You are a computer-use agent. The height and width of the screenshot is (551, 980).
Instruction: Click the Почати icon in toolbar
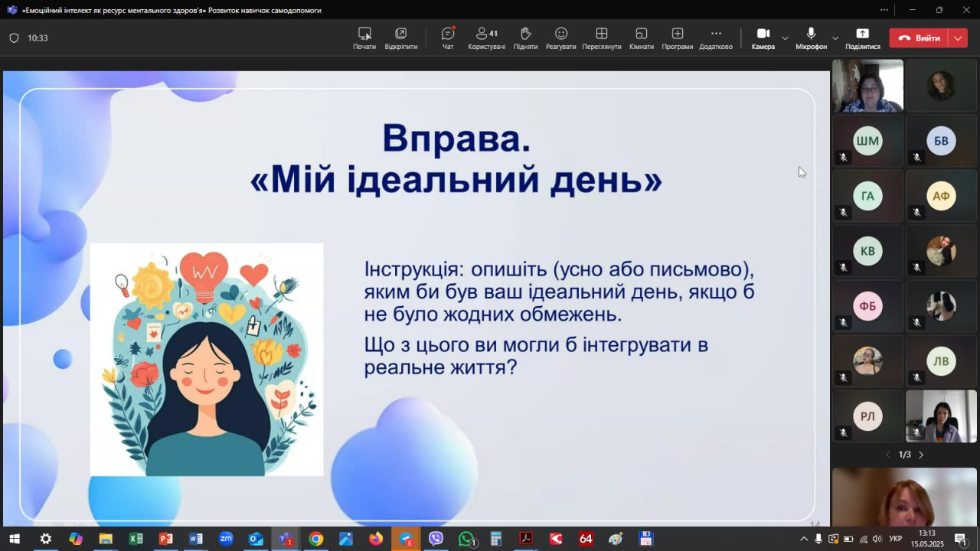(364, 37)
